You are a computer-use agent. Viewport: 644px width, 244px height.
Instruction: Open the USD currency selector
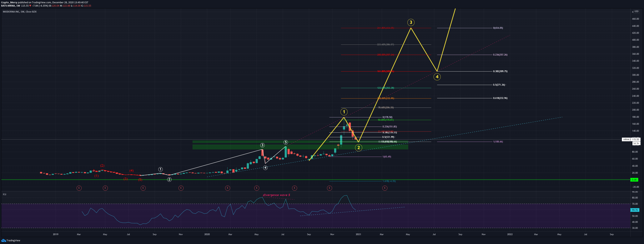(636, 11)
